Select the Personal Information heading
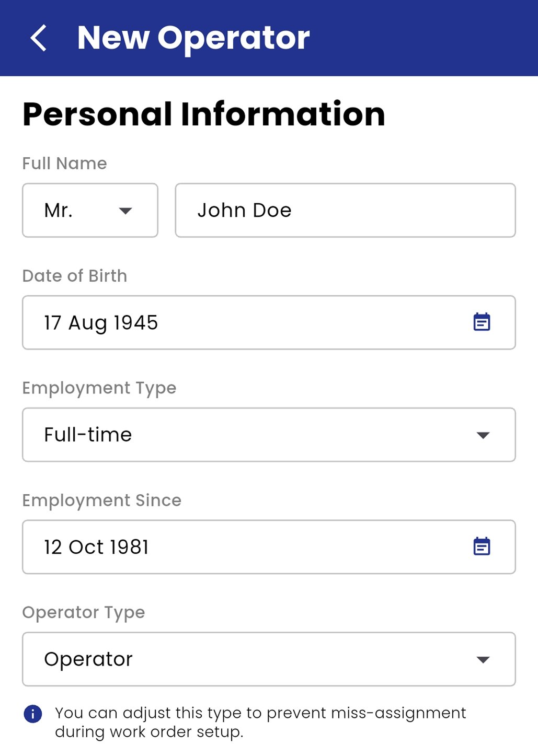Viewport: 538px width, 756px height. click(x=203, y=114)
